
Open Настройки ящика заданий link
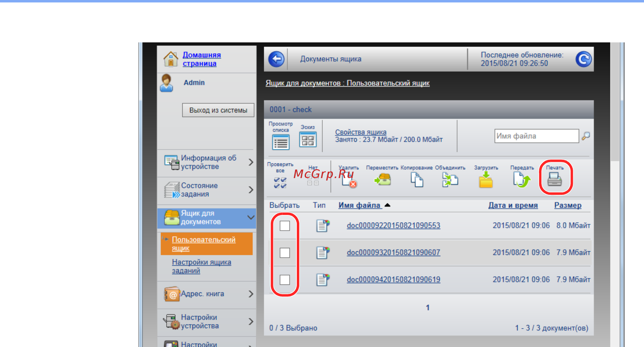click(202, 267)
